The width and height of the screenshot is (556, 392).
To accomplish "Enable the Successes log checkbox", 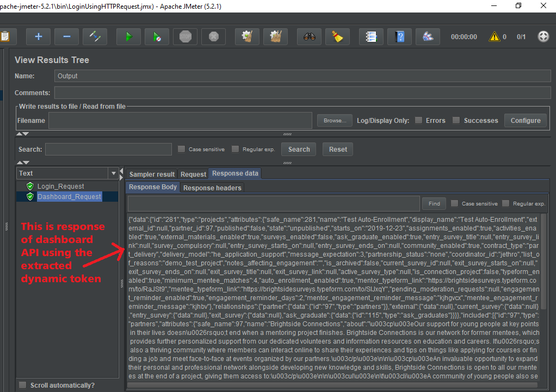I will coord(456,120).
